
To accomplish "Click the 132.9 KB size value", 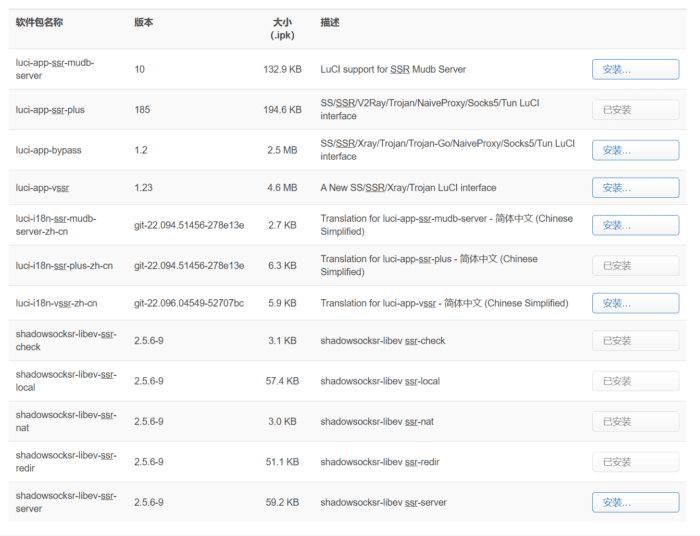I will click(282, 70).
